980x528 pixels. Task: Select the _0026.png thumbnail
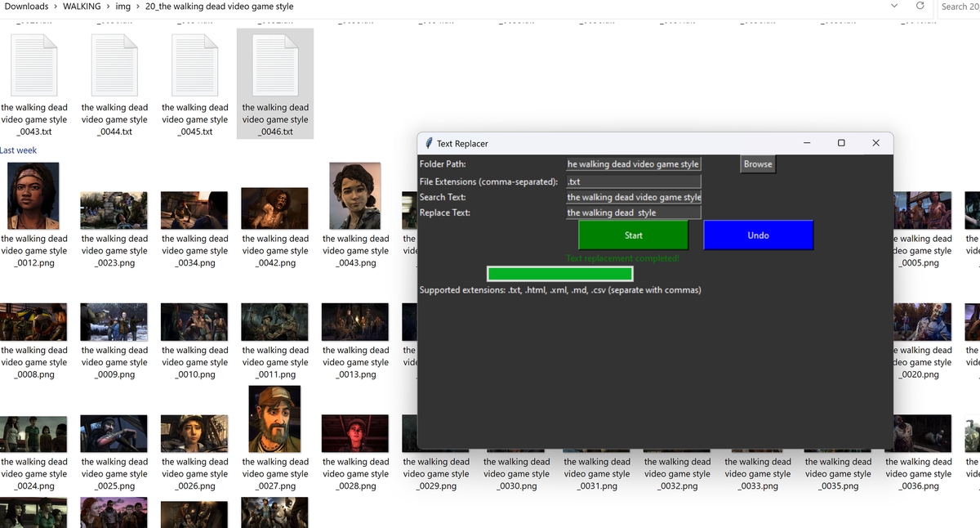click(195, 433)
